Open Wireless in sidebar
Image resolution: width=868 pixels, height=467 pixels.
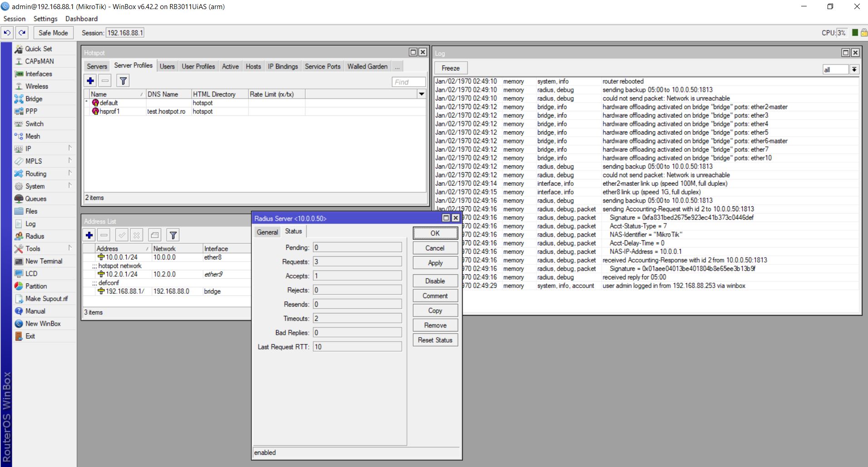(36, 86)
